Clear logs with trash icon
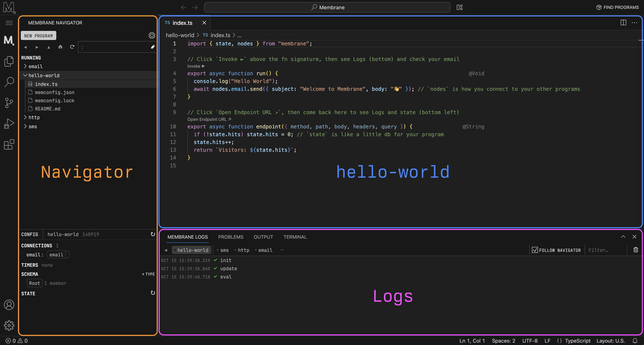644x345 pixels. click(x=636, y=250)
